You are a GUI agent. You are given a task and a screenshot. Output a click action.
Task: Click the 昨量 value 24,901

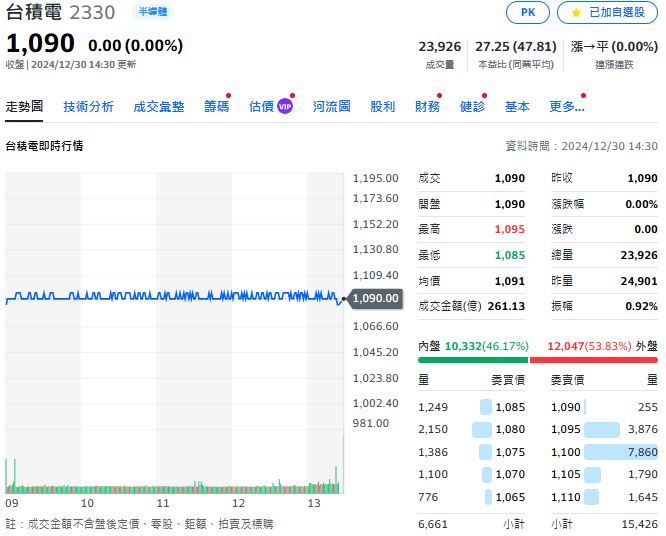click(639, 281)
